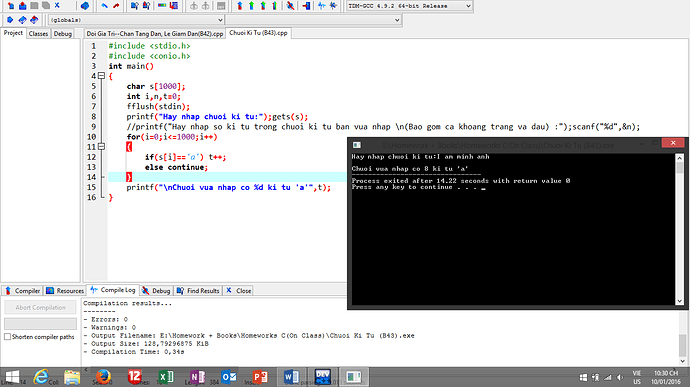Click the console window vertical scrollbar
The height and width of the screenshot is (387, 690).
point(679,229)
